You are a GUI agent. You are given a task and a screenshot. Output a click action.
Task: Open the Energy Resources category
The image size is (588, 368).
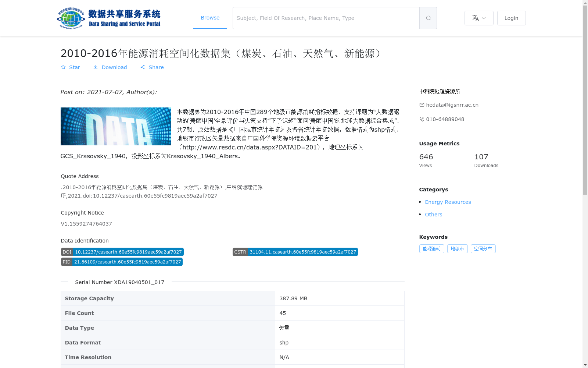pyautogui.click(x=448, y=202)
